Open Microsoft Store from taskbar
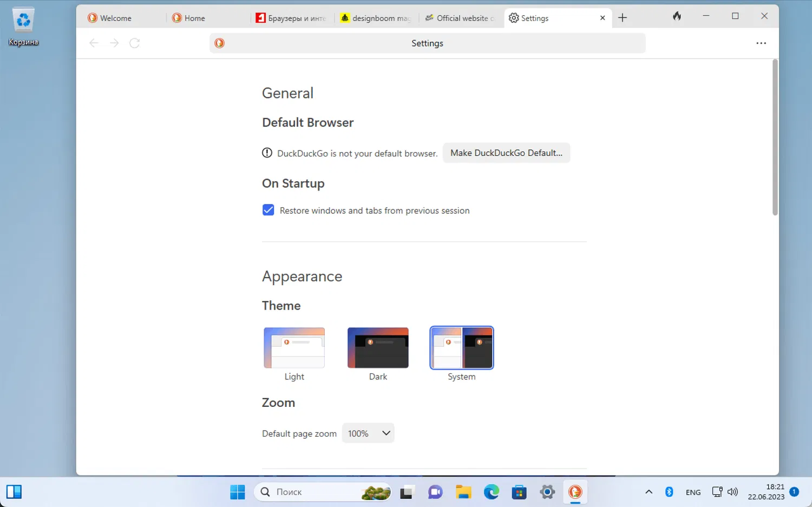This screenshot has width=812, height=507. pyautogui.click(x=519, y=492)
